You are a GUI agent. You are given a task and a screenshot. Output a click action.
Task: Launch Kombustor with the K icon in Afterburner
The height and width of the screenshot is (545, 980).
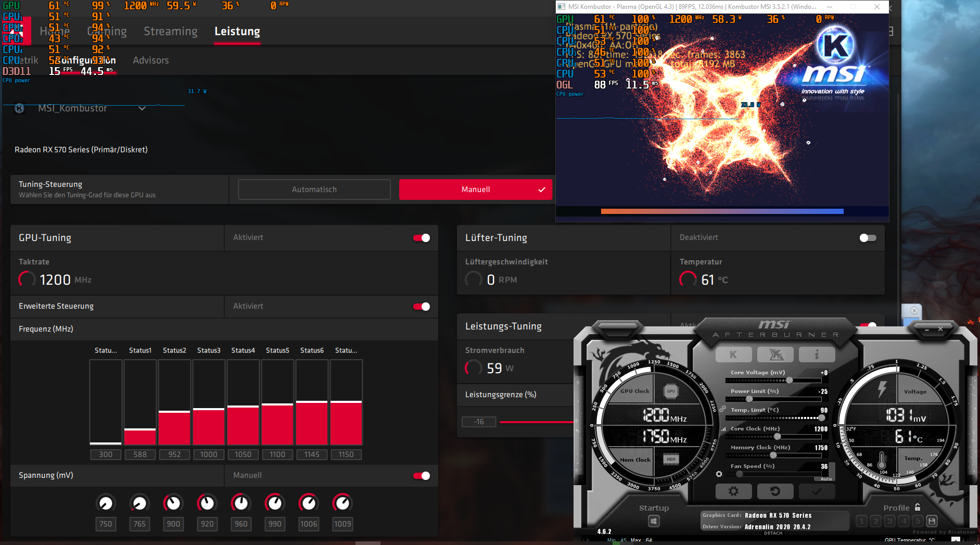[734, 354]
